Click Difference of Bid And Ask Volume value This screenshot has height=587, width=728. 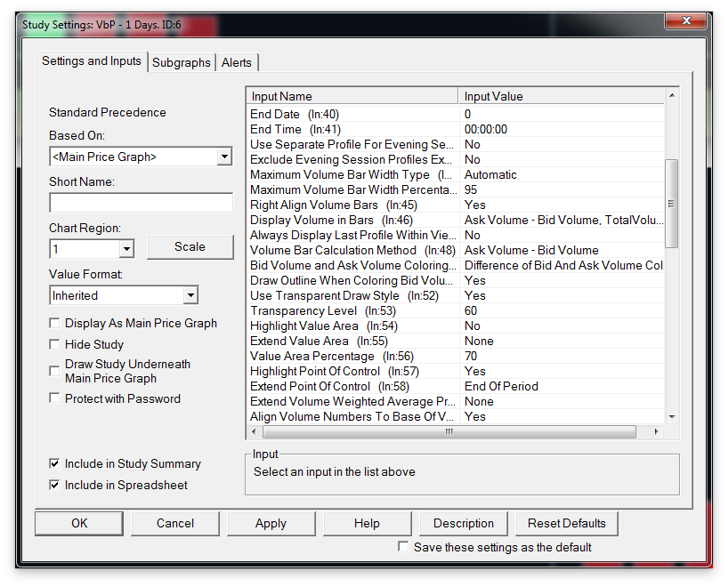pos(563,265)
